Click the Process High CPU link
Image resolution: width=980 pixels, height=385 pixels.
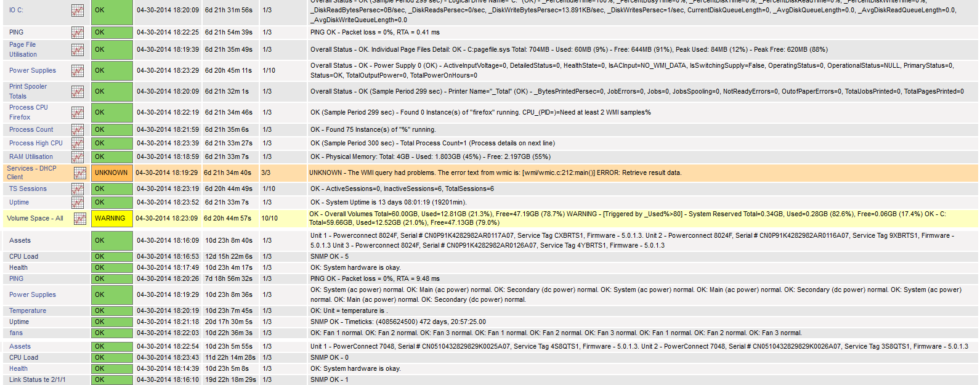pos(36,144)
